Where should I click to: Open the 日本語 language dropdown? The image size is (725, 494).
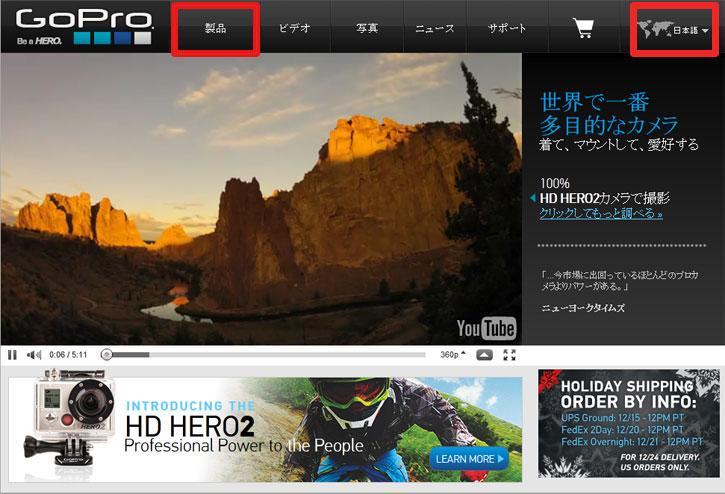(x=691, y=31)
